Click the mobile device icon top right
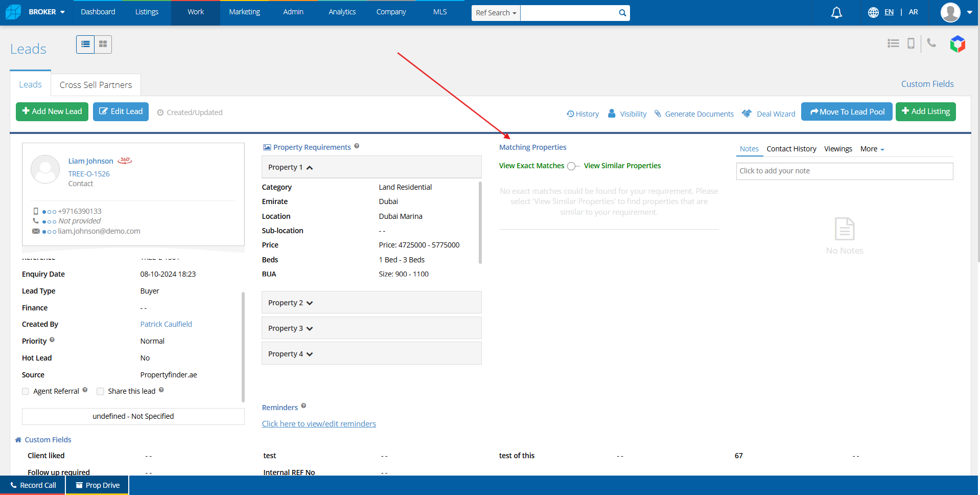This screenshot has height=495, width=980. (x=911, y=43)
